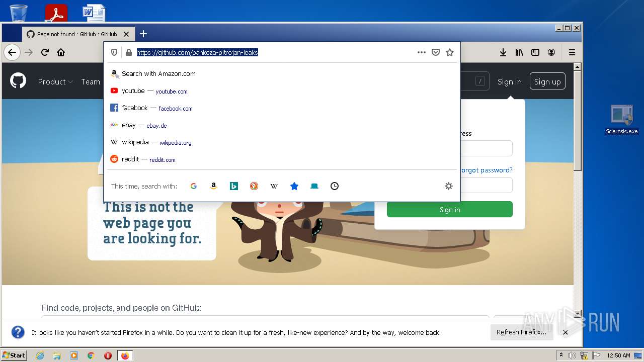The image size is (644, 362).
Task: Search this time with Wikipedia icon
Action: click(x=274, y=186)
